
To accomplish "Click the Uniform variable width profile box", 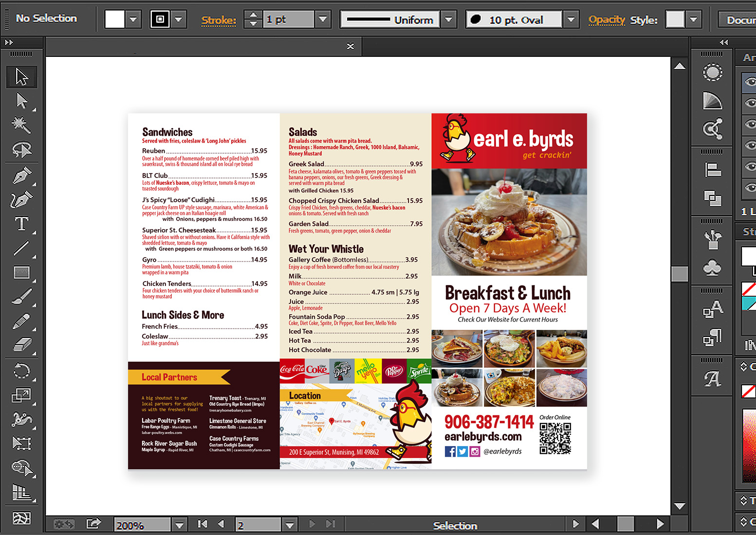I will pos(390,20).
